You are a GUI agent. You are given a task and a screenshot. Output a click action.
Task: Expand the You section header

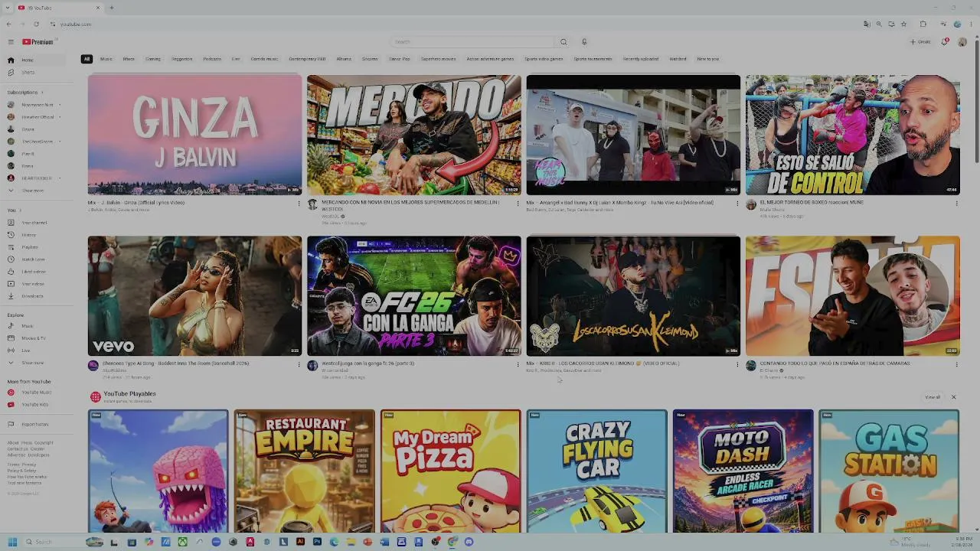pos(14,210)
